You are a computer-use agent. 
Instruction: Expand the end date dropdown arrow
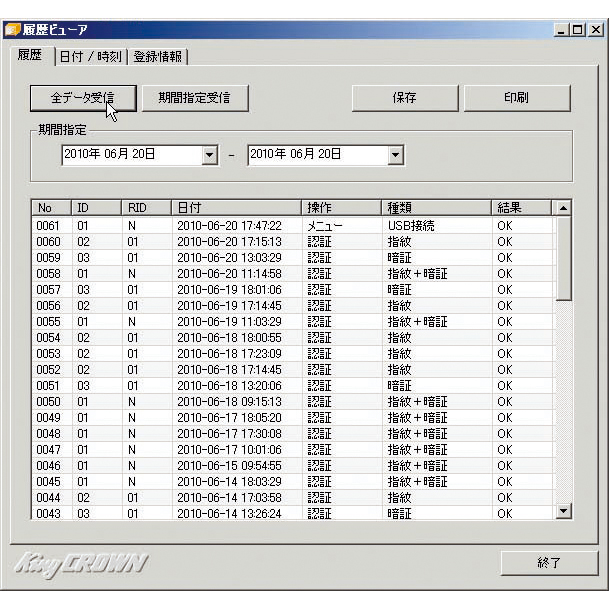pos(395,155)
